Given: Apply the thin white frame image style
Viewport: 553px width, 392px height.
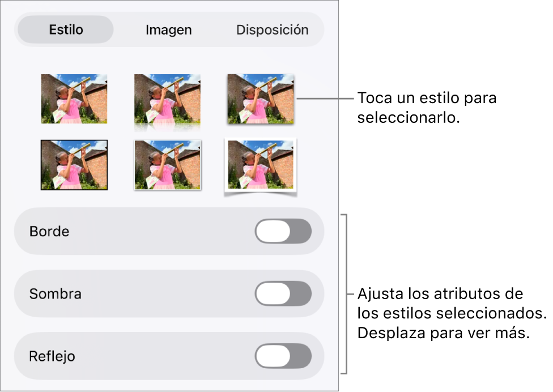Looking at the screenshot, I should pyautogui.click(x=168, y=165).
